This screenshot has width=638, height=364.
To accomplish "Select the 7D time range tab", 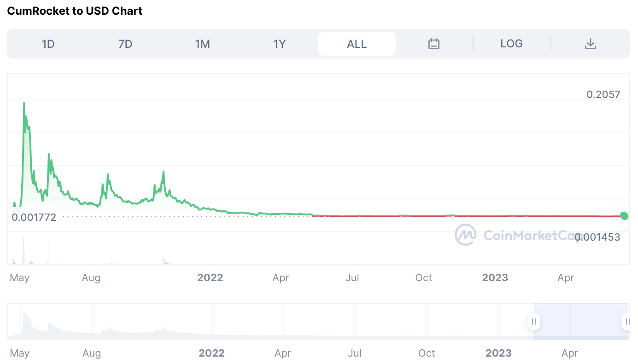I will [125, 44].
